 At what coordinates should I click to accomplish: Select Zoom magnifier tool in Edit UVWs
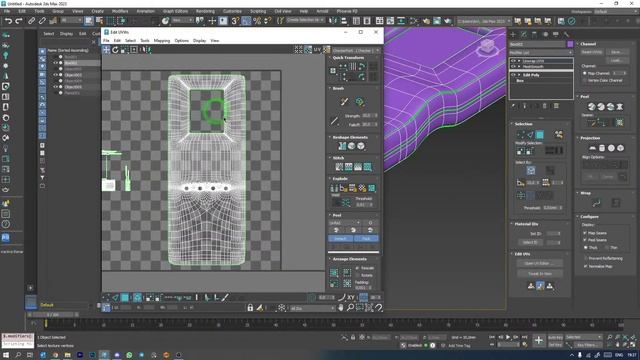click(350, 308)
